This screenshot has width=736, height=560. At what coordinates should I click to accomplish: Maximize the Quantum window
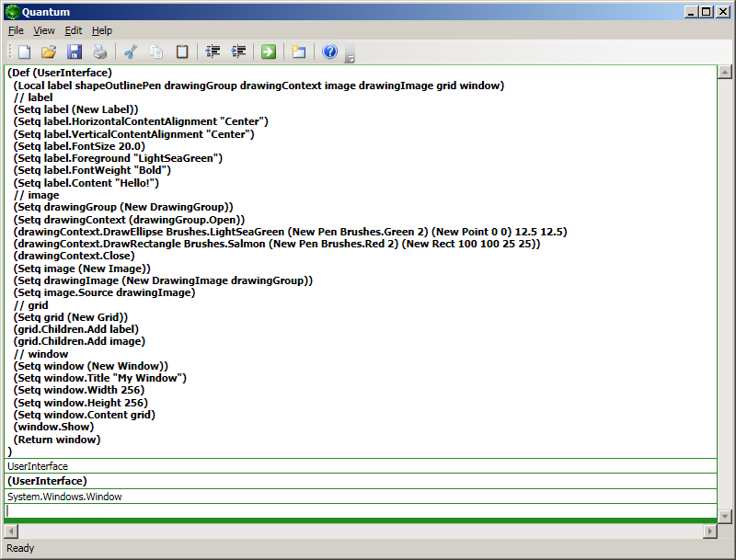(707, 12)
